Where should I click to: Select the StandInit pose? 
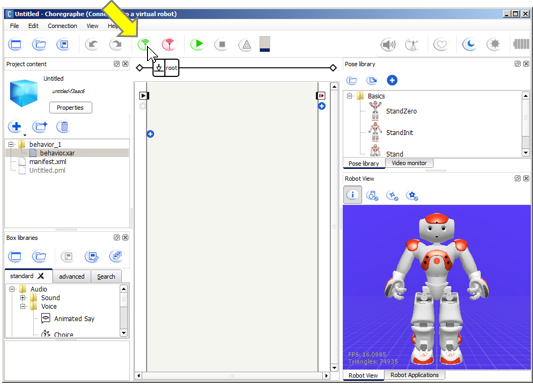coord(391,133)
